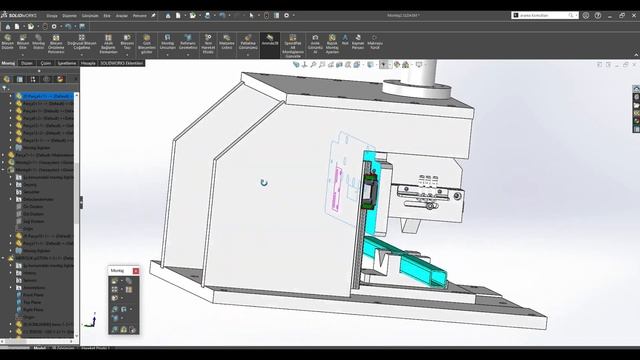
Task: Open Büyük Montaj Ayarları
Action: (332, 44)
